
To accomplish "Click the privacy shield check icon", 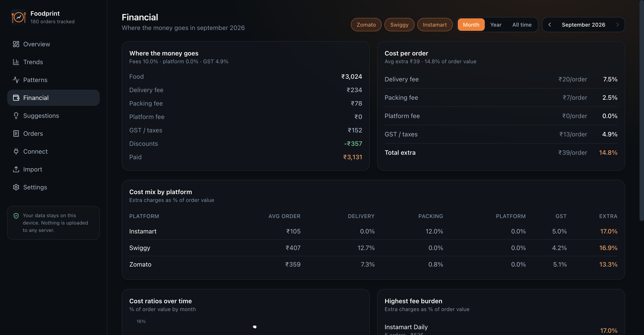I will (x=16, y=216).
